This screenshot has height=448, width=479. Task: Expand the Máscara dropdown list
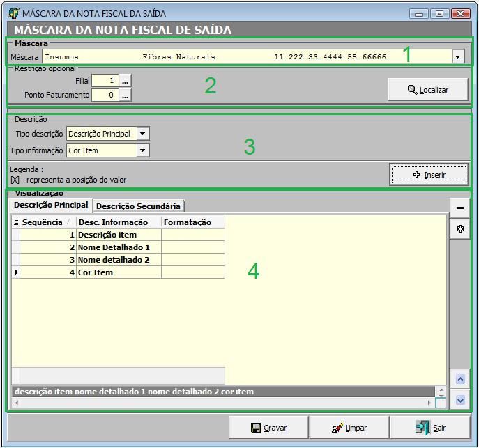point(458,57)
